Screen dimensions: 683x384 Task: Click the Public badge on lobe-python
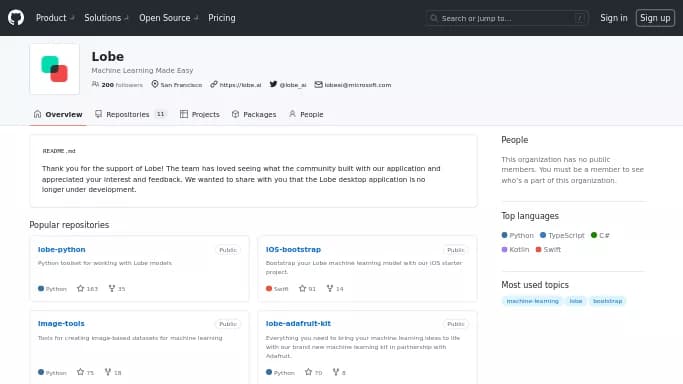point(228,250)
